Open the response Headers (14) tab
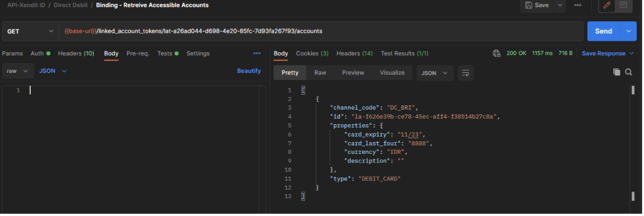Viewport: 644px width, 216px height. point(355,53)
